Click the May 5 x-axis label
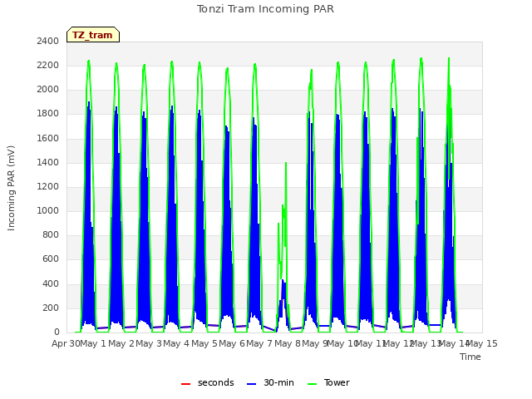Viewport: 532px width, 399px height. 204,343
